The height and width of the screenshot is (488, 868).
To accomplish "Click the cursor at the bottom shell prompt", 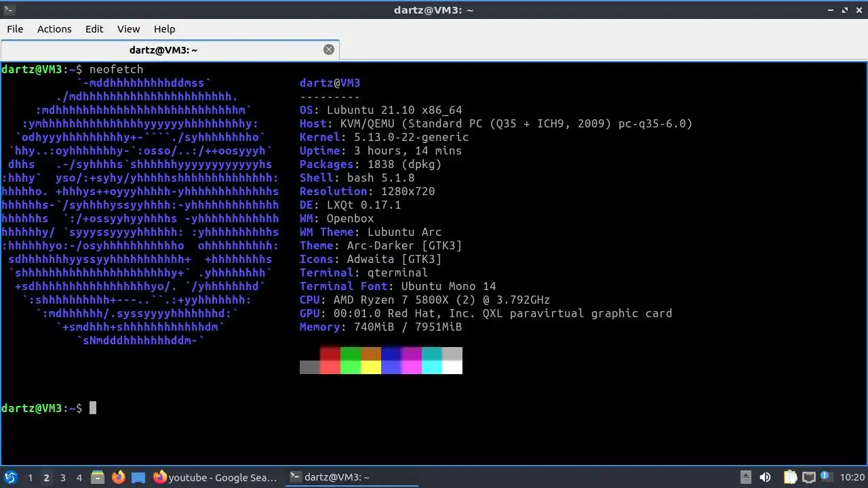I will click(x=93, y=408).
